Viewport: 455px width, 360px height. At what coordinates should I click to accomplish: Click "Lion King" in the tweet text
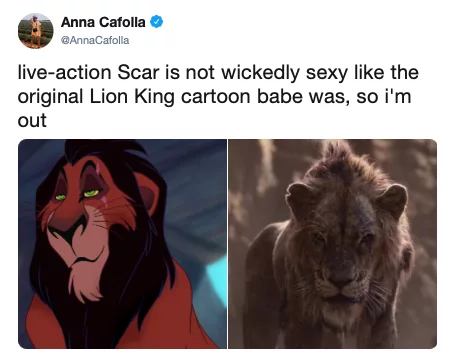point(132,97)
